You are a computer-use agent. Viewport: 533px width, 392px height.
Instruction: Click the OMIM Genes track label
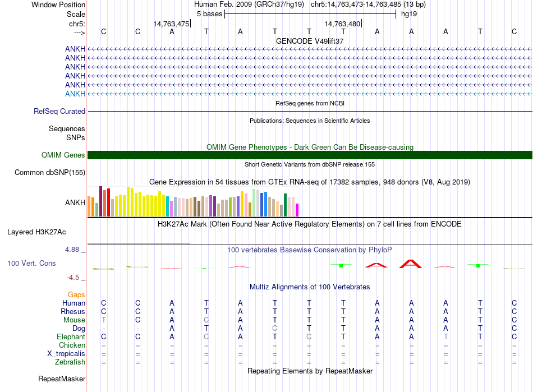(x=63, y=155)
